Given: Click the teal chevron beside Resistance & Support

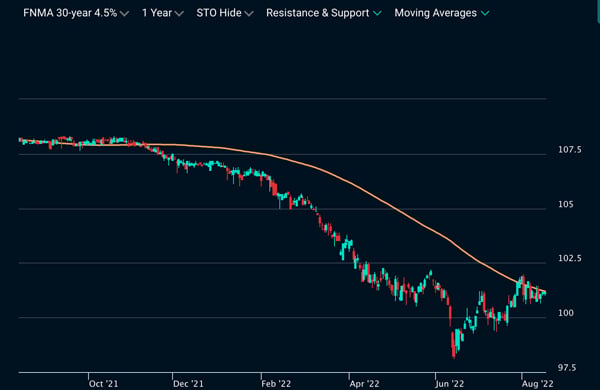Looking at the screenshot, I should coord(377,13).
